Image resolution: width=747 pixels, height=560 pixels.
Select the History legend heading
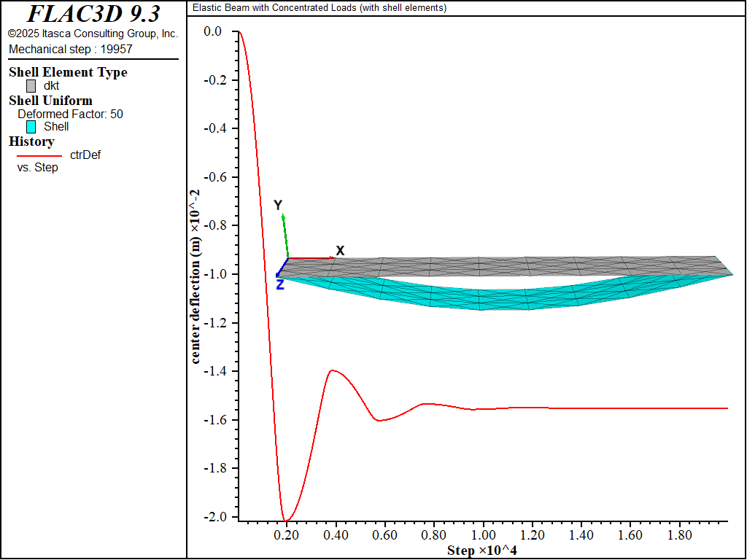click(31, 141)
